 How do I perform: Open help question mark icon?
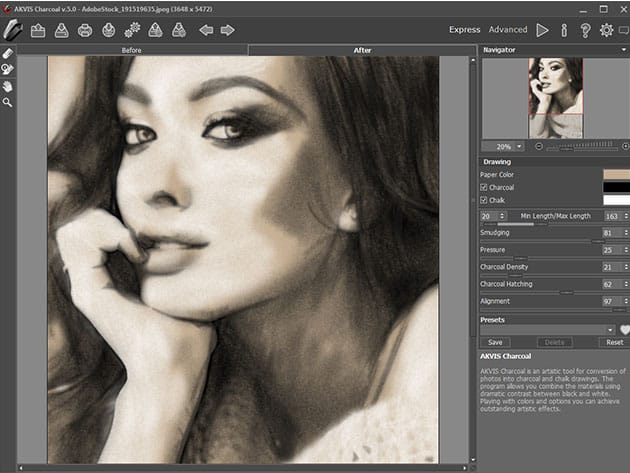point(585,30)
